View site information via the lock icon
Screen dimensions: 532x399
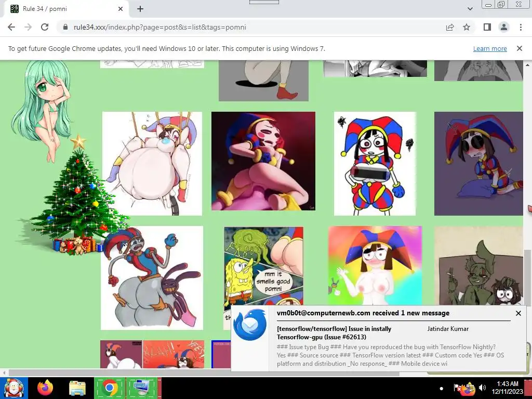pos(65,27)
